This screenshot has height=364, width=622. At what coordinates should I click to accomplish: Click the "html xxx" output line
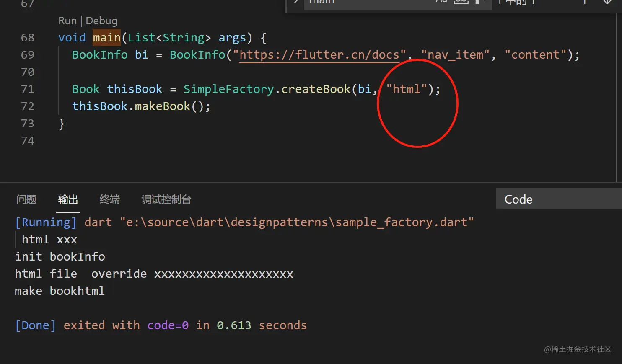coord(49,240)
